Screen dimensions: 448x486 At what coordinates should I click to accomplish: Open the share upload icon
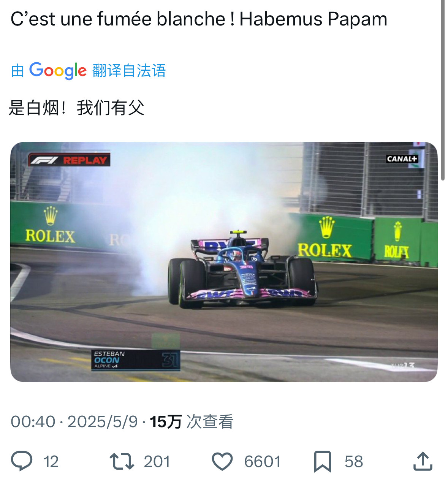pyautogui.click(x=423, y=461)
